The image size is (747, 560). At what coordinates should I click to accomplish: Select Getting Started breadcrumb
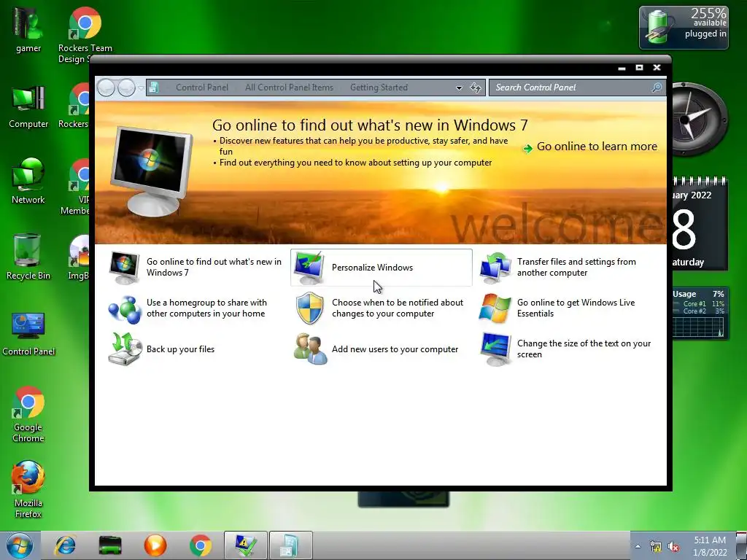coord(379,87)
